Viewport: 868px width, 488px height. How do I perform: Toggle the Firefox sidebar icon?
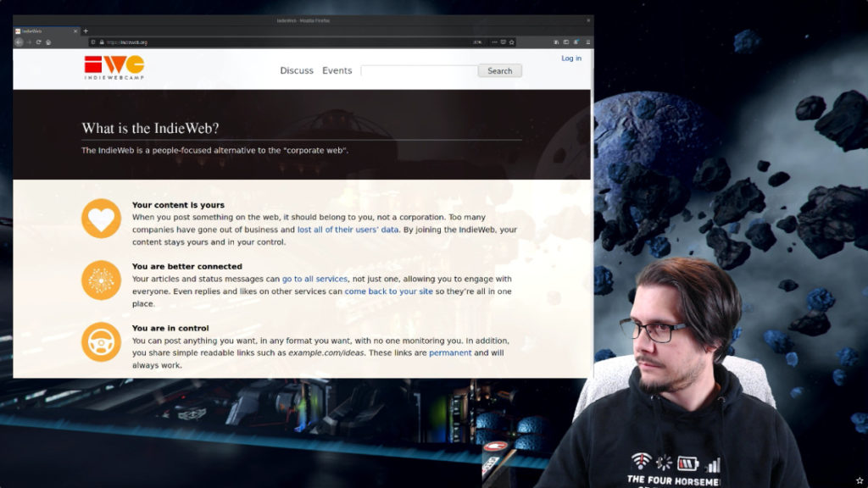tap(565, 42)
